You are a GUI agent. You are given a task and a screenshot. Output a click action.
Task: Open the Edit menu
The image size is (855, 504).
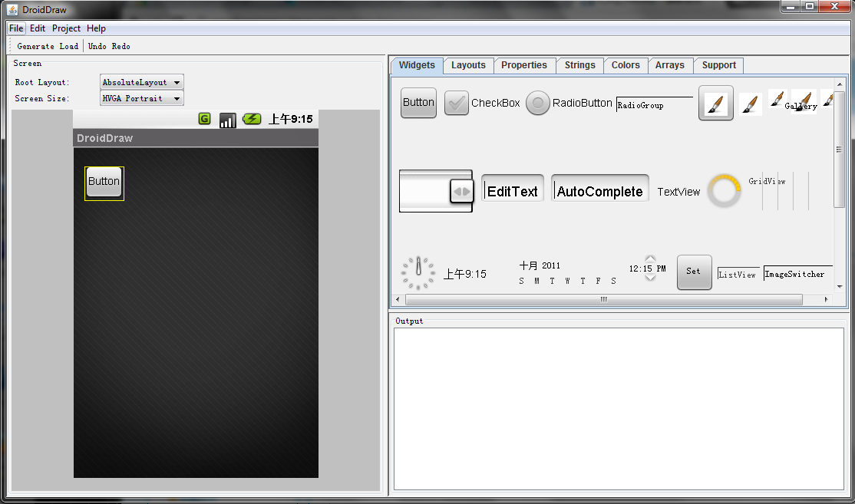38,28
